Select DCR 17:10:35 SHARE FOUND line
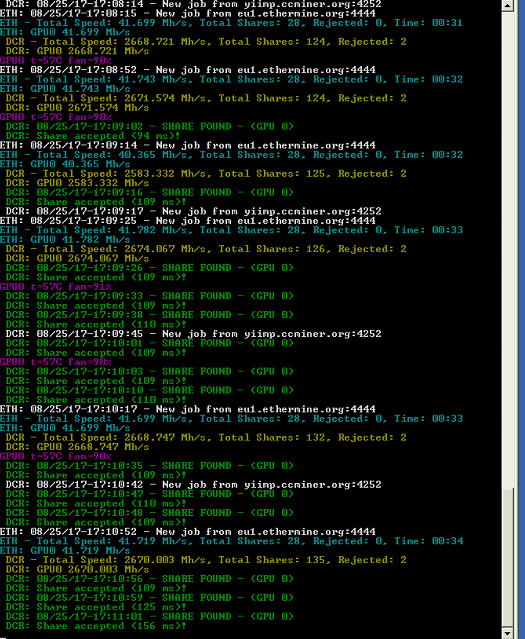525x639 pixels. tap(150, 466)
